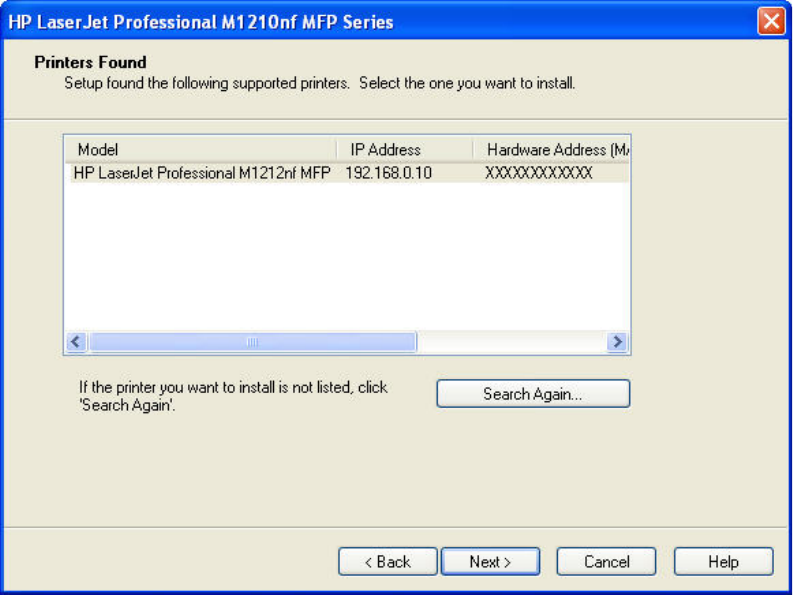Sort by the Hardware Address column header
Image resolution: width=793 pixels, height=595 pixels.
(551, 150)
